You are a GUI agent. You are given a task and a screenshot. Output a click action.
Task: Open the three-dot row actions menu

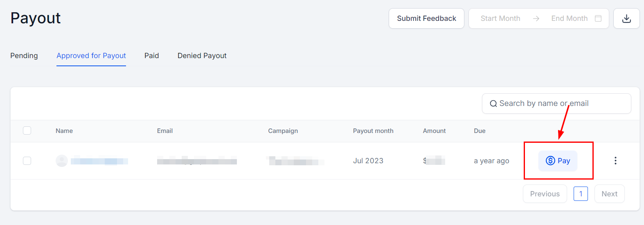tap(615, 161)
